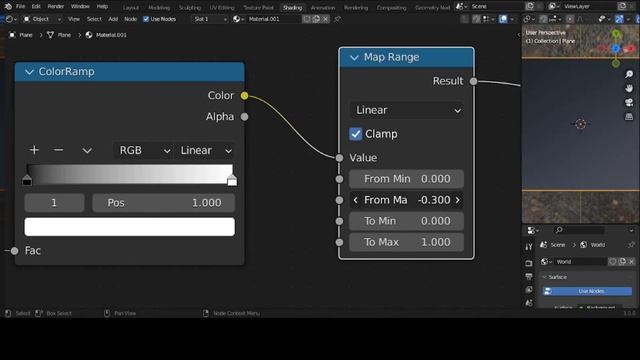Switch to the Animation workspace tab
The width and height of the screenshot is (640, 360).
tap(323, 8)
